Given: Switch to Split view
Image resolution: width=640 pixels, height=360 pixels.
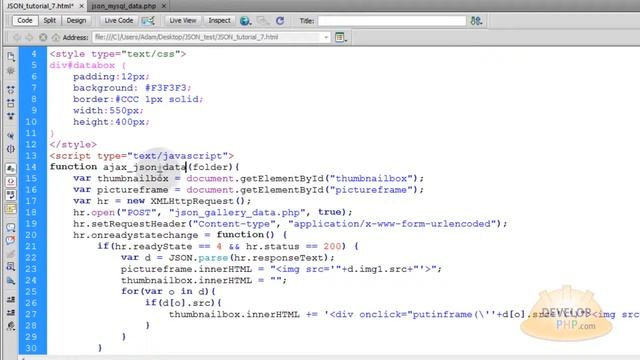Looking at the screenshot, I should click(x=50, y=20).
